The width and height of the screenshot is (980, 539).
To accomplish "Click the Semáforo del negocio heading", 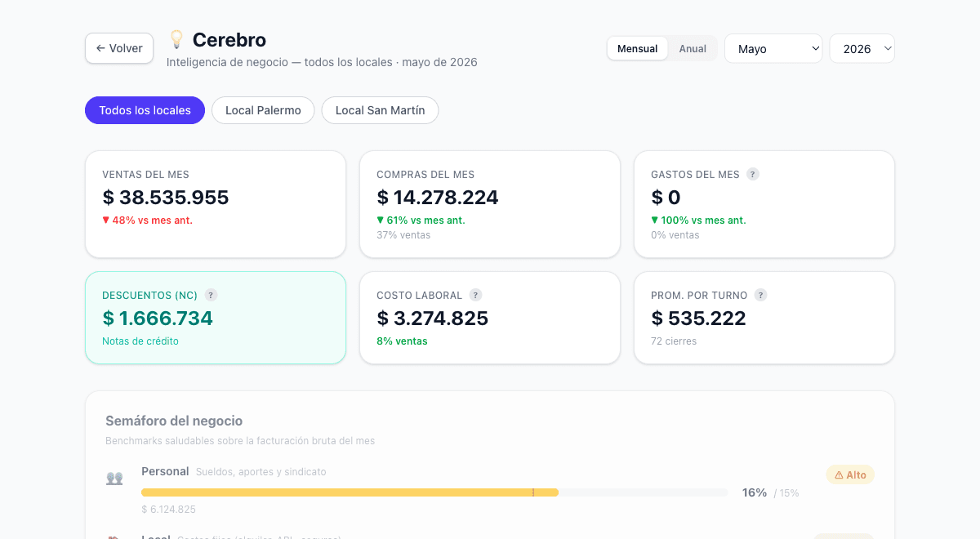I will [x=174, y=421].
